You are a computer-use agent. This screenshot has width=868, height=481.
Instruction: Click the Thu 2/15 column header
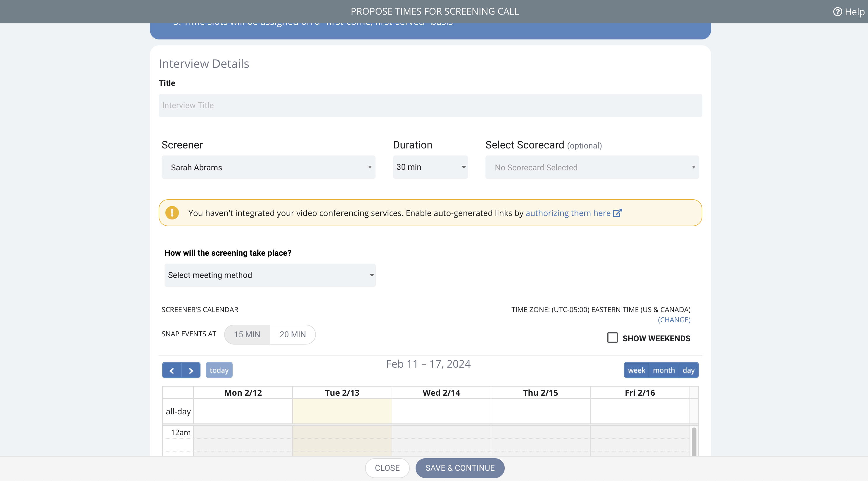point(540,393)
